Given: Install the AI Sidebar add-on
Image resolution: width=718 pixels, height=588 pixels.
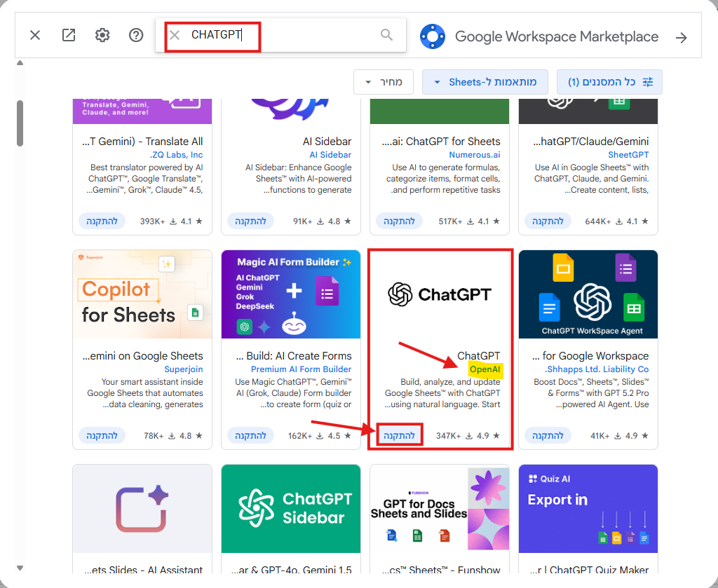Looking at the screenshot, I should pos(250,221).
